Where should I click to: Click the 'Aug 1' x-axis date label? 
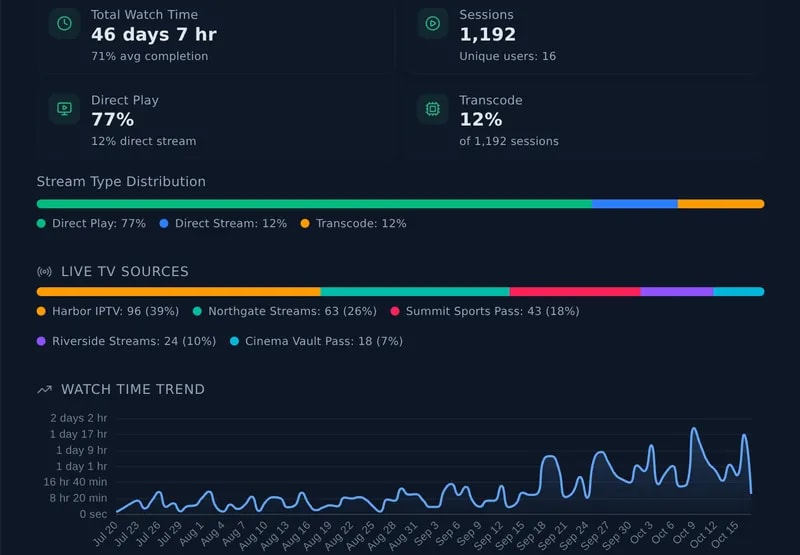(191, 534)
